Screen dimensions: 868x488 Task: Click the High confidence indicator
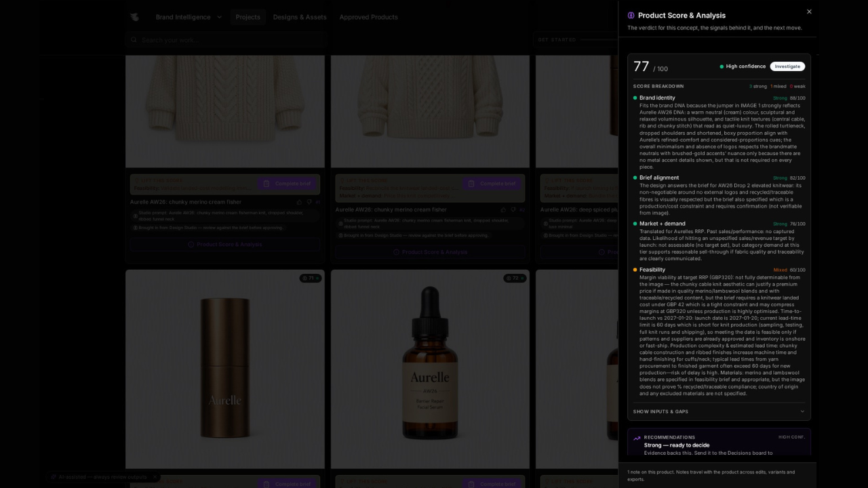[743, 66]
